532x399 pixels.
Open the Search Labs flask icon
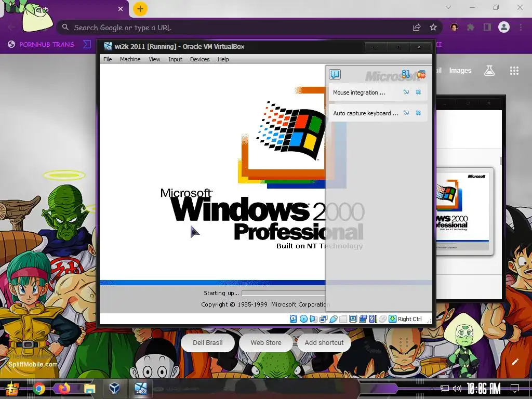click(489, 71)
